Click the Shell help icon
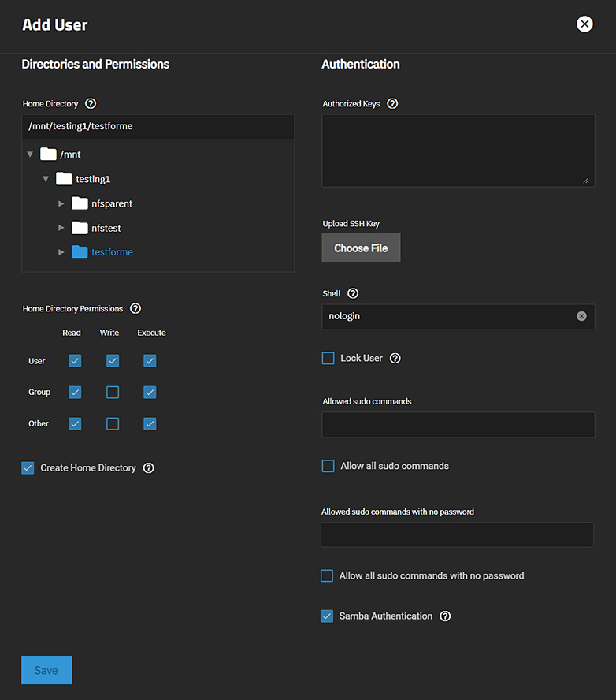 [353, 293]
